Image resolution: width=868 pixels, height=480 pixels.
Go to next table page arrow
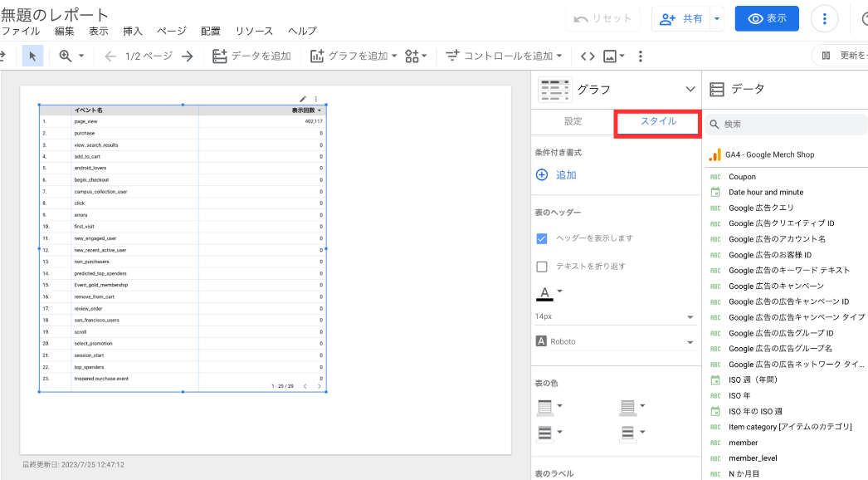(x=319, y=386)
